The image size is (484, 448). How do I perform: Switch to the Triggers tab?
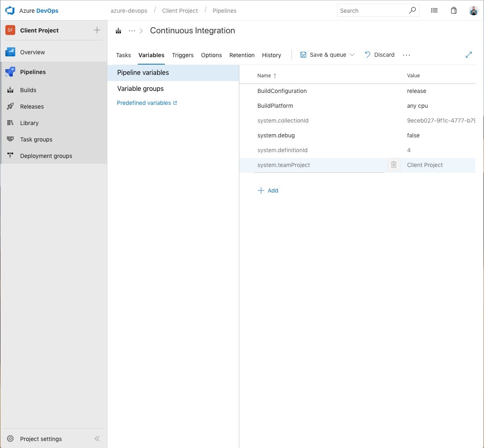point(183,55)
